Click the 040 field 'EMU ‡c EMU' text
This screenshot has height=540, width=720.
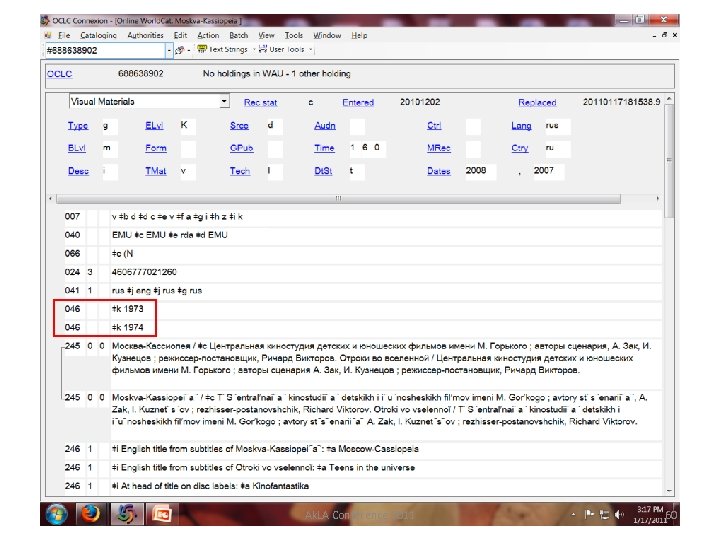pyautogui.click(x=169, y=235)
